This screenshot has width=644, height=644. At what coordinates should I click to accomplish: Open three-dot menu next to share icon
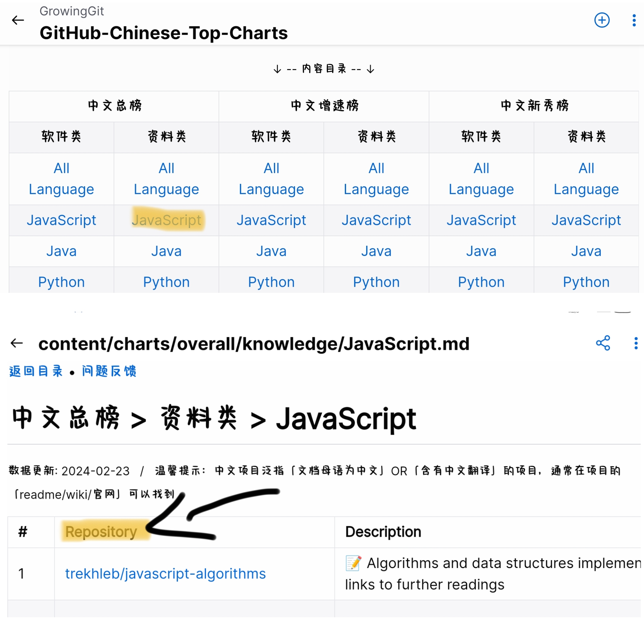click(636, 343)
